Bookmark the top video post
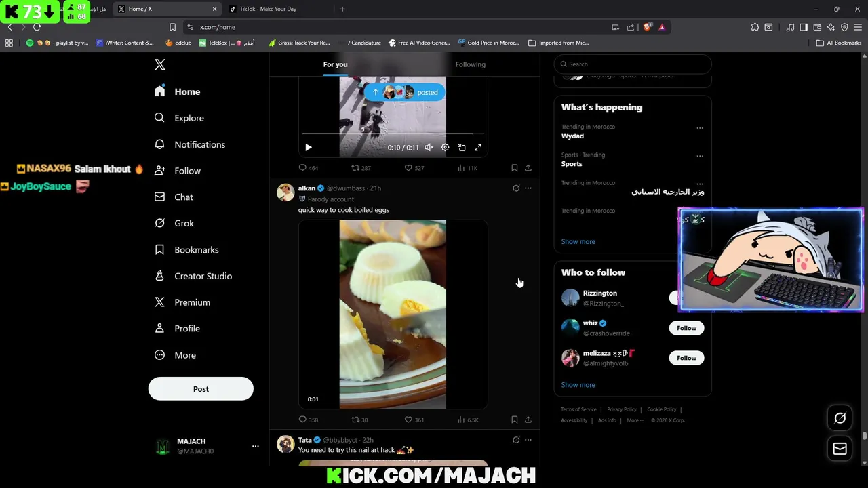The image size is (868, 488). (x=514, y=168)
